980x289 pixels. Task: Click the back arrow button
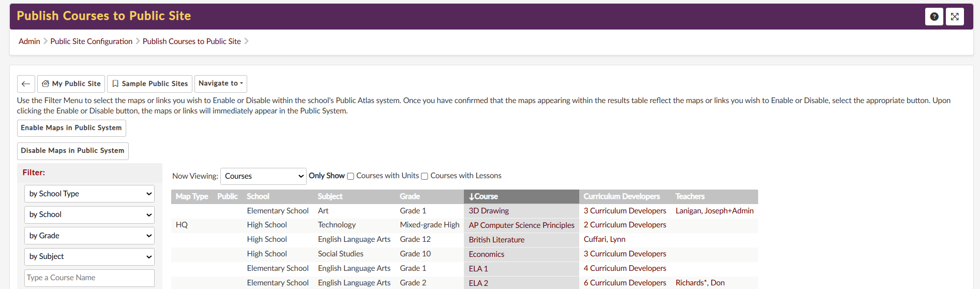(26, 84)
